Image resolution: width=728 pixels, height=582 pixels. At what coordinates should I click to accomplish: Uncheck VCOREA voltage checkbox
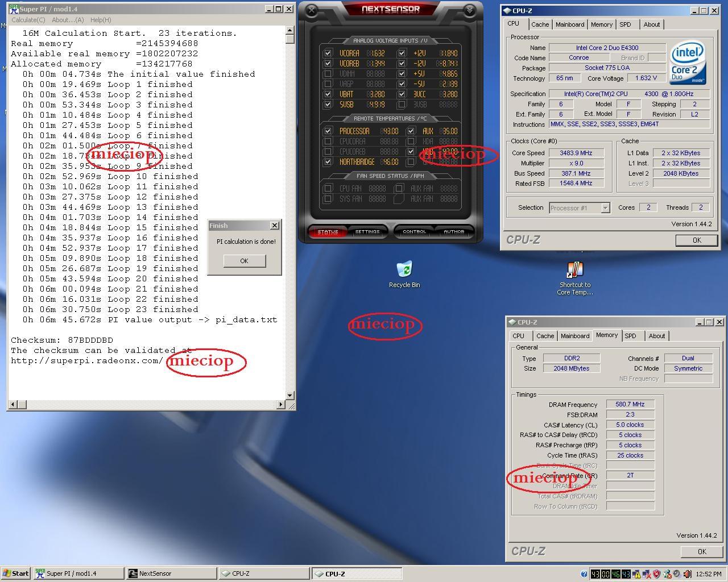(328, 53)
